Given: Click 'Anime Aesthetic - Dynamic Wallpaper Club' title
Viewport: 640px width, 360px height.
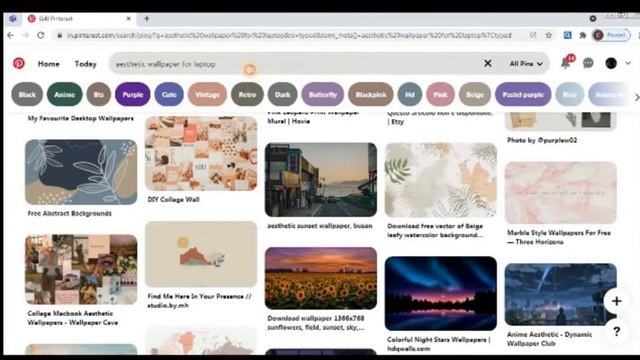Looking at the screenshot, I should pos(549,339).
